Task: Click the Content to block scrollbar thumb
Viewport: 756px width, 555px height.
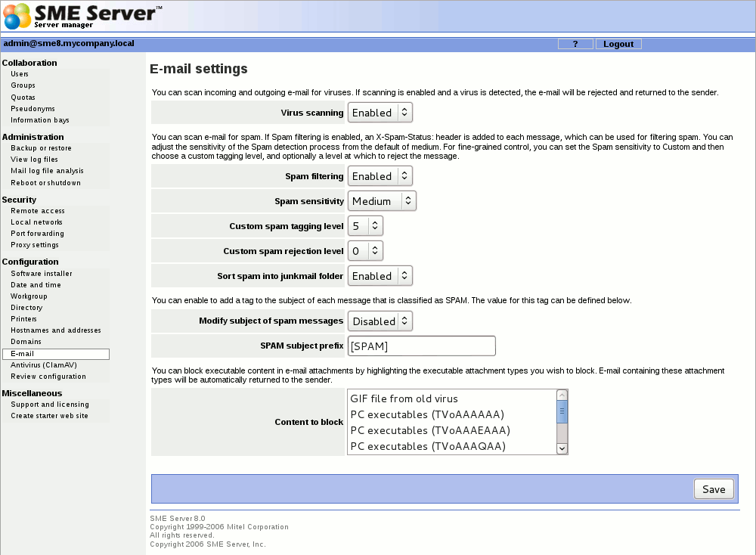Action: coord(562,412)
